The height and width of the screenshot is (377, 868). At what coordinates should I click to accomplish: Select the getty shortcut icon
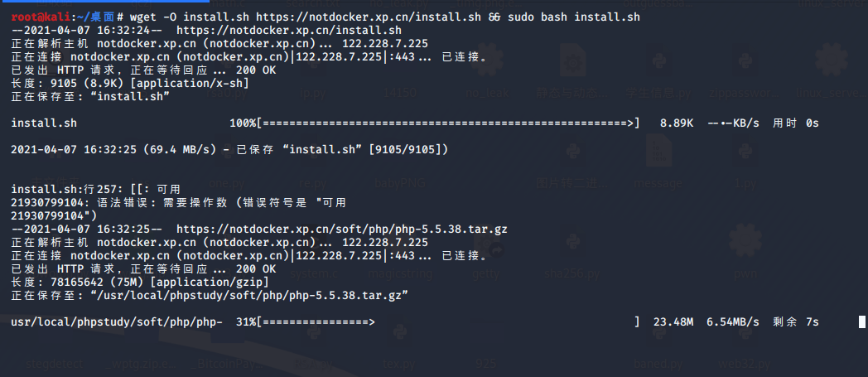pos(485,244)
